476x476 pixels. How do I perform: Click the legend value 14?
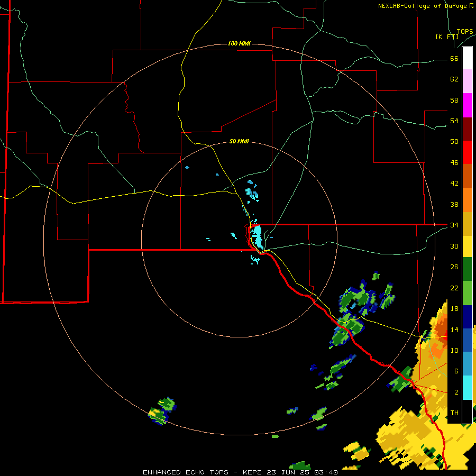coord(454,329)
